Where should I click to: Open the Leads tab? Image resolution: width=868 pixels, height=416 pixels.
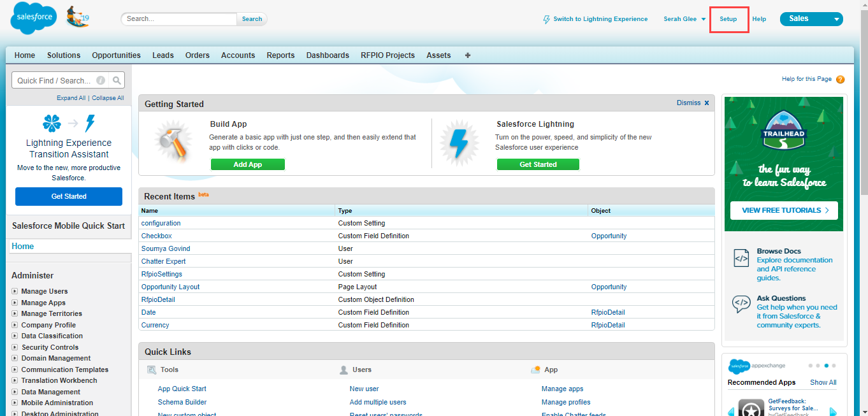click(x=163, y=55)
